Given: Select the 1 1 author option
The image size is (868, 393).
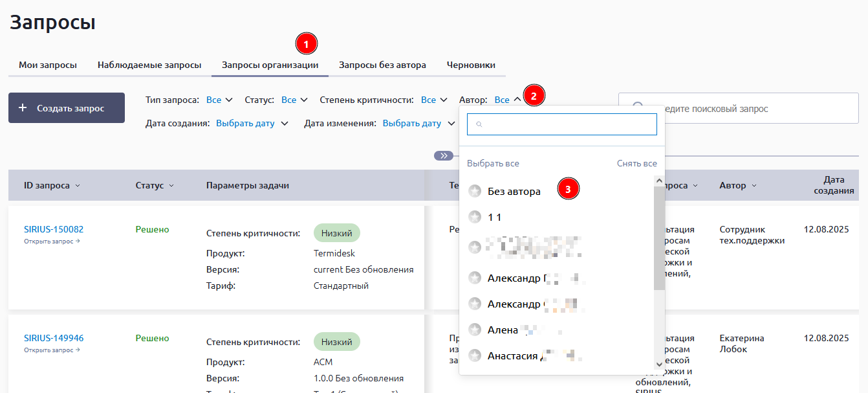Looking at the screenshot, I should click(494, 217).
